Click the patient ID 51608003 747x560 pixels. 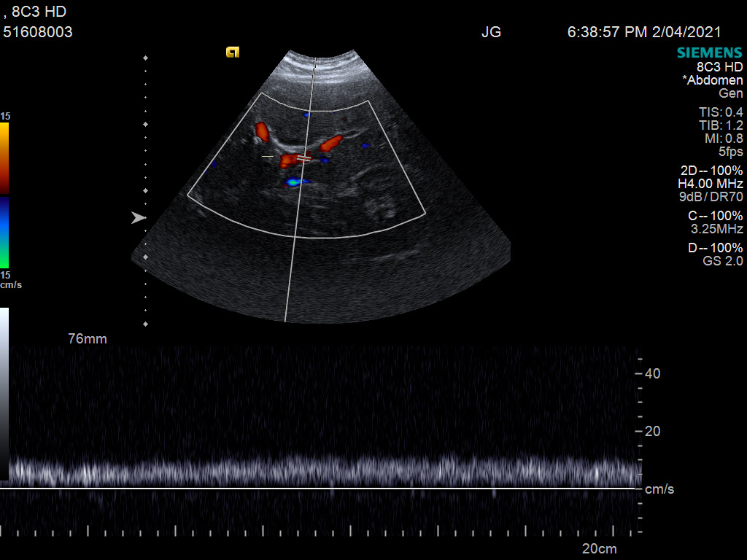[38, 32]
